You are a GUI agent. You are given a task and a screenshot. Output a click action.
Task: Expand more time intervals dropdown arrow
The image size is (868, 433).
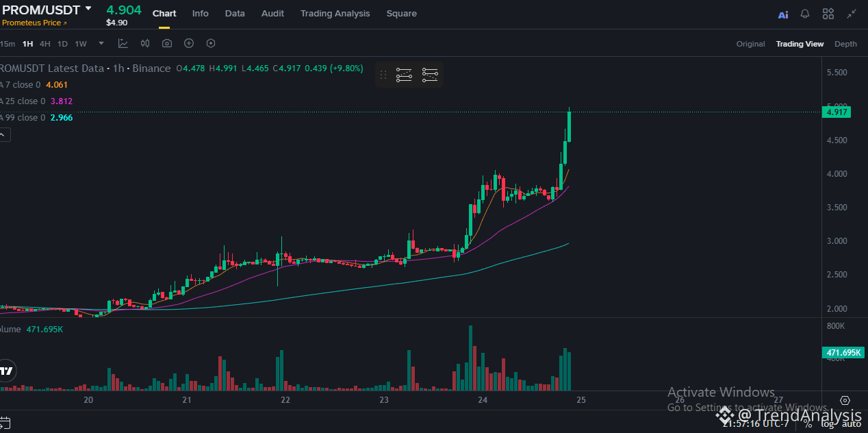tap(101, 43)
